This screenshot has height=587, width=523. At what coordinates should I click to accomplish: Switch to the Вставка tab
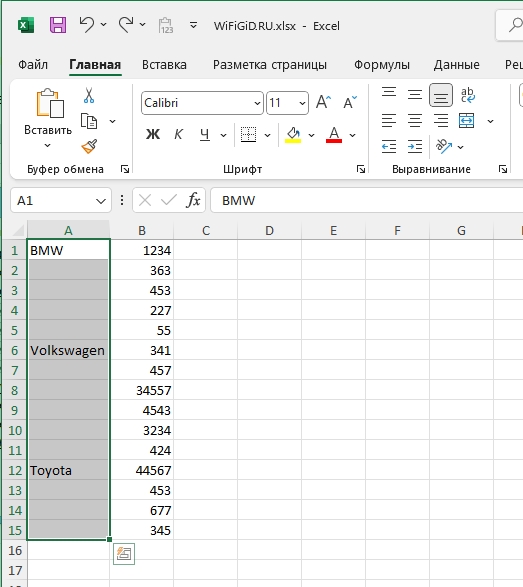point(164,65)
